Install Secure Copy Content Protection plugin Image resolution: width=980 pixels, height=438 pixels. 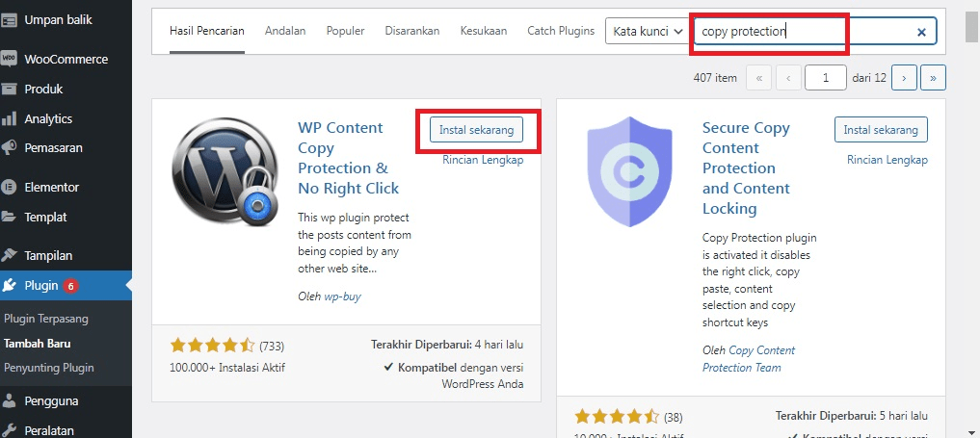pyautogui.click(x=881, y=129)
